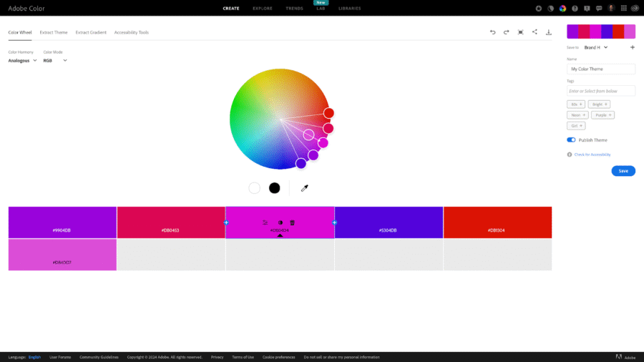644x362 pixels.
Task: Pick a color with the eyedropper icon
Action: click(x=304, y=188)
